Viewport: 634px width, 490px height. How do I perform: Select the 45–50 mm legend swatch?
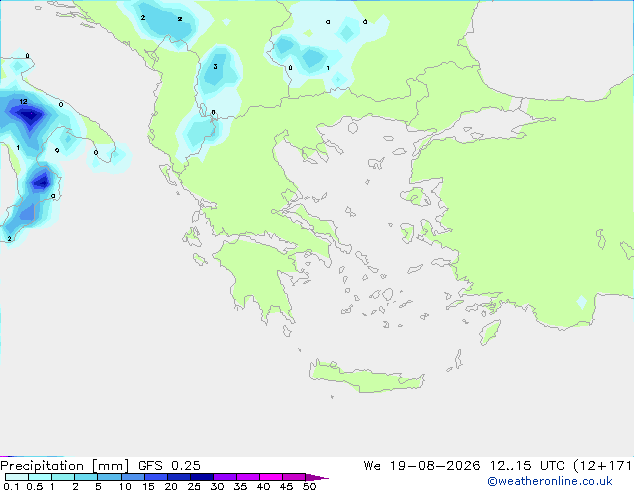click(294, 477)
